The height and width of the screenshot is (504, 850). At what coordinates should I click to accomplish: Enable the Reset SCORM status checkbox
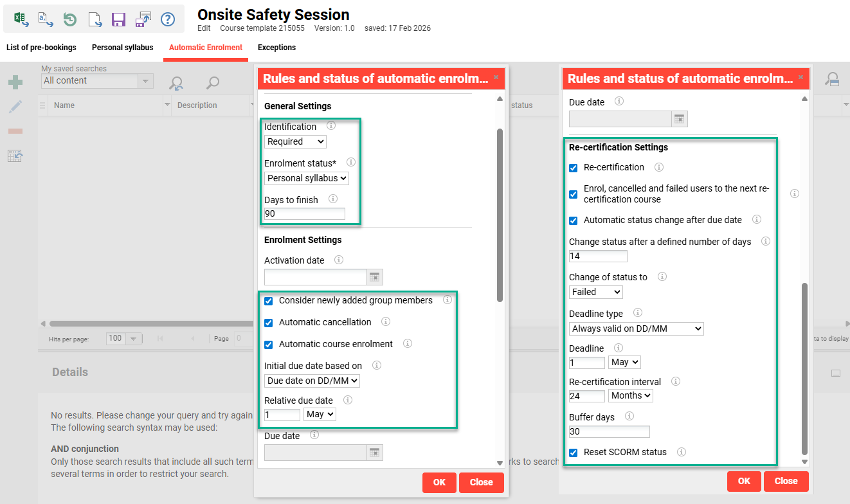573,452
